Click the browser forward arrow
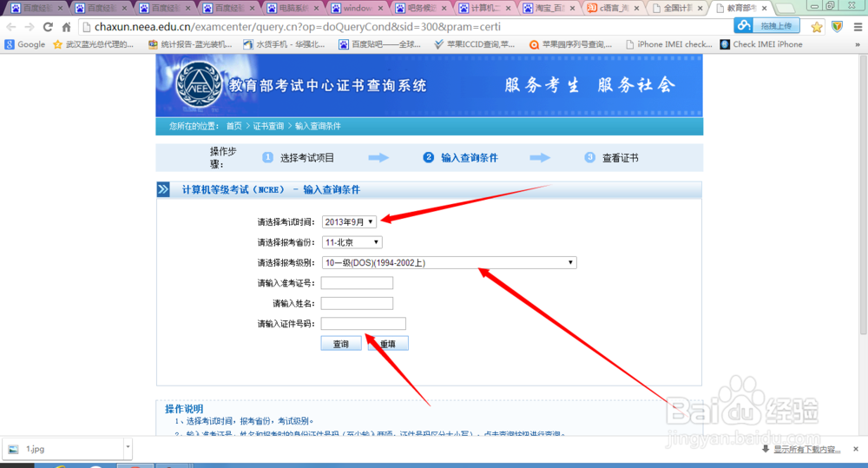This screenshot has height=468, width=868. (30, 27)
